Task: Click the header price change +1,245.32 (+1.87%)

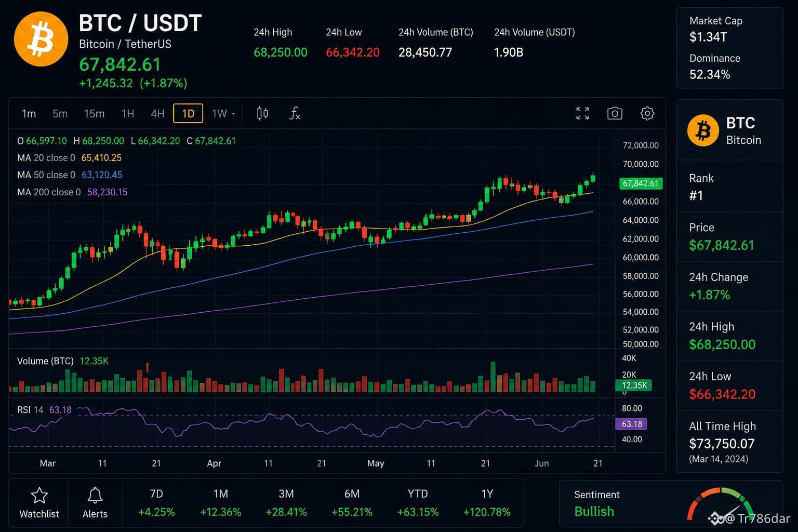Action: 133,83
